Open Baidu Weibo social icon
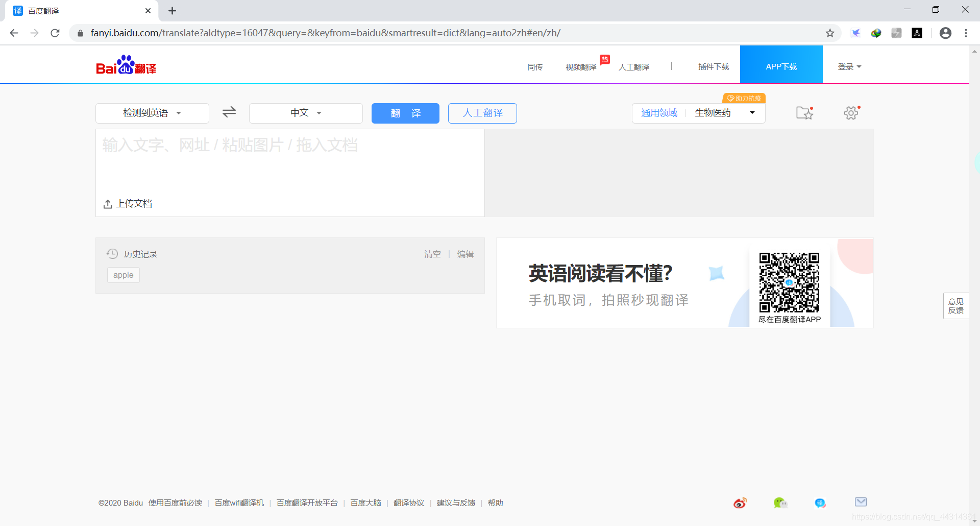The image size is (980, 526). click(740, 503)
